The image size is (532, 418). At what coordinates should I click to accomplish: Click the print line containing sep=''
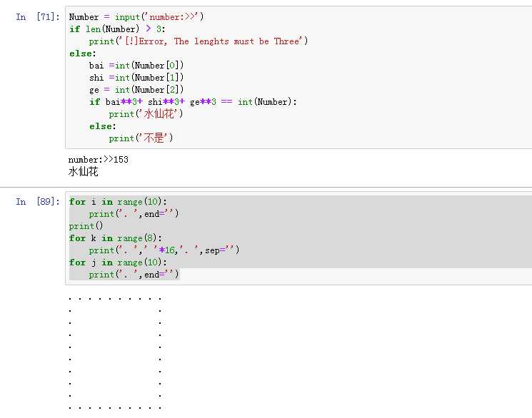(164, 250)
